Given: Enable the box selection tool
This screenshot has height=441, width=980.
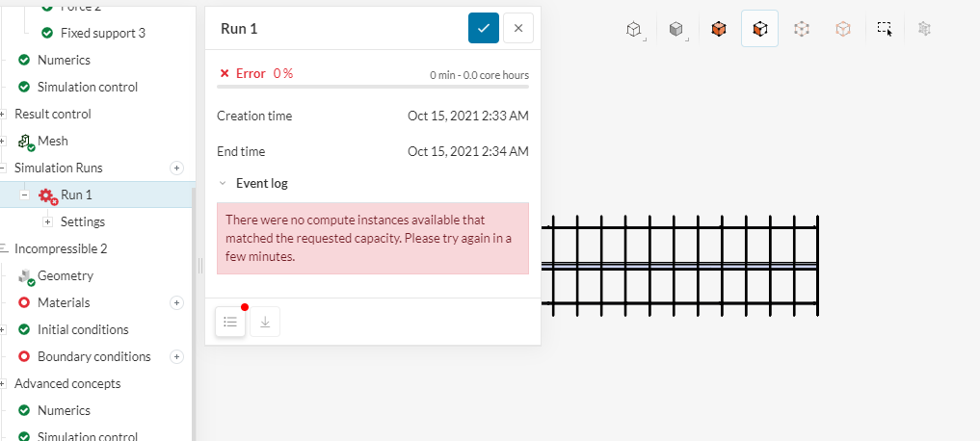Looking at the screenshot, I should [x=885, y=30].
